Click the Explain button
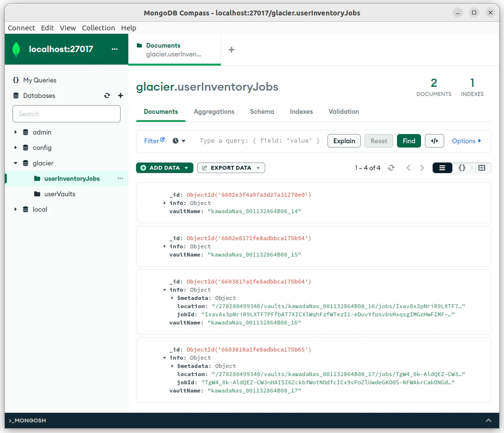This screenshot has height=433, width=504. 344,141
